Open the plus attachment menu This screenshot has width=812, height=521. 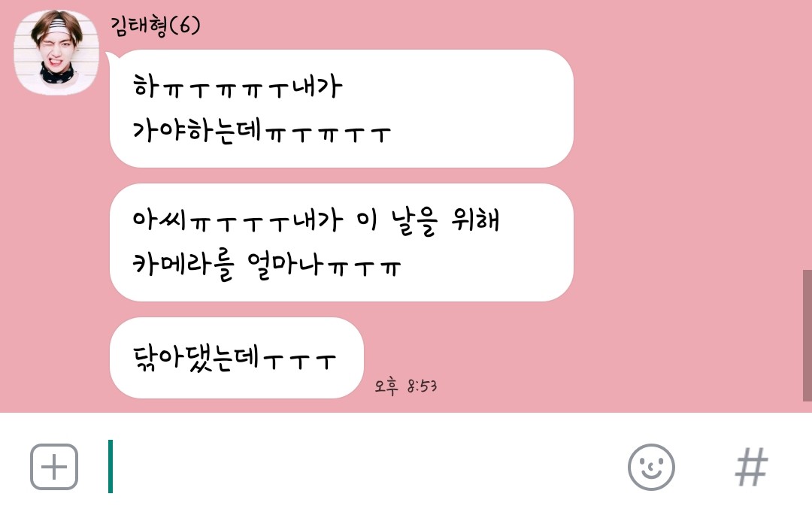54,467
